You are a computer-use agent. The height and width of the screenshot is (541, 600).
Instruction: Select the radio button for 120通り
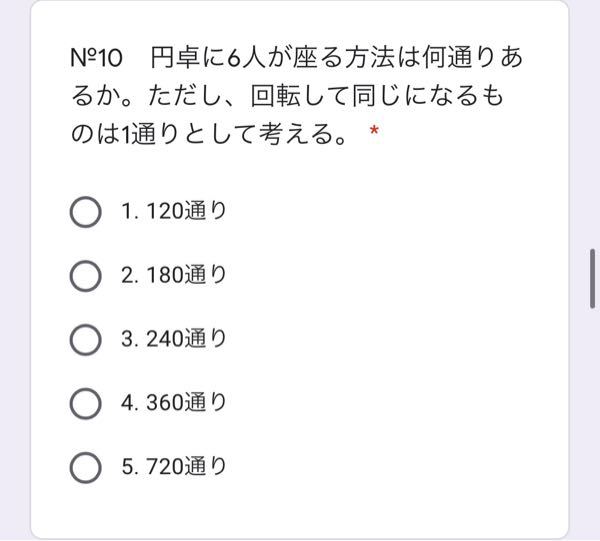(x=86, y=212)
